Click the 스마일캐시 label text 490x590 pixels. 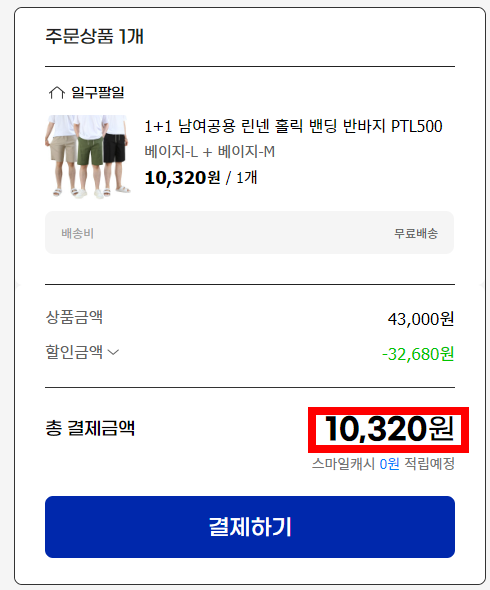pyautogui.click(x=343, y=464)
